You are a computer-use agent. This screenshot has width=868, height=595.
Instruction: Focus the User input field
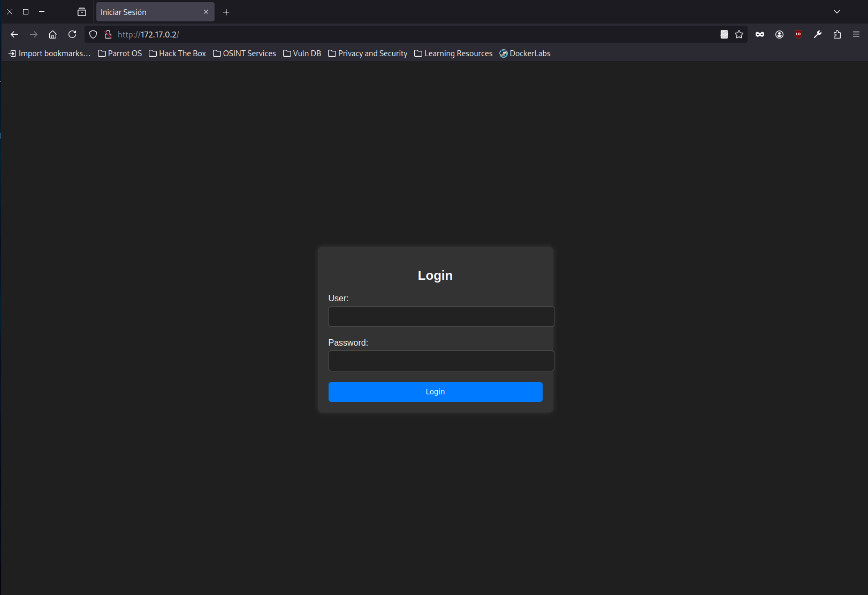(441, 316)
